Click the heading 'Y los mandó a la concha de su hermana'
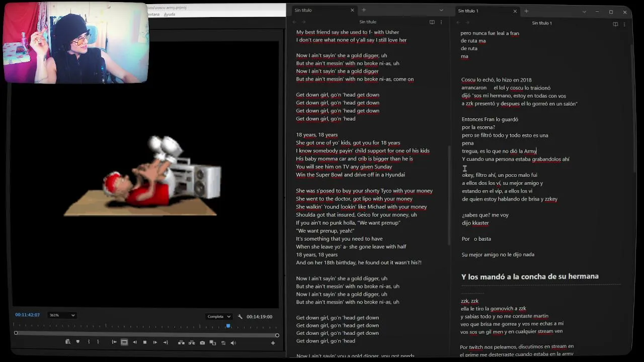 (530, 277)
